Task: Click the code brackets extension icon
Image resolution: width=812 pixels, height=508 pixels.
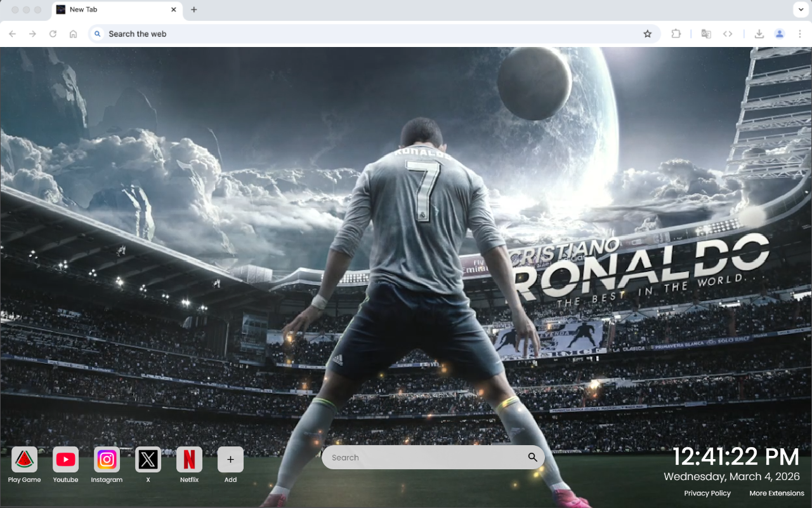Action: pos(728,34)
